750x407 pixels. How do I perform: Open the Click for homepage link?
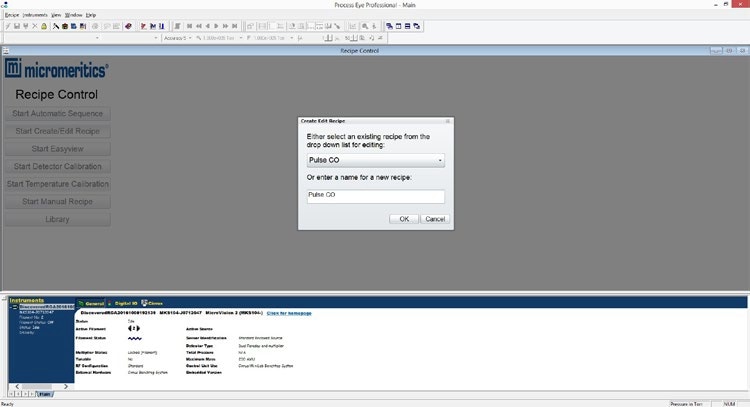coord(289,313)
